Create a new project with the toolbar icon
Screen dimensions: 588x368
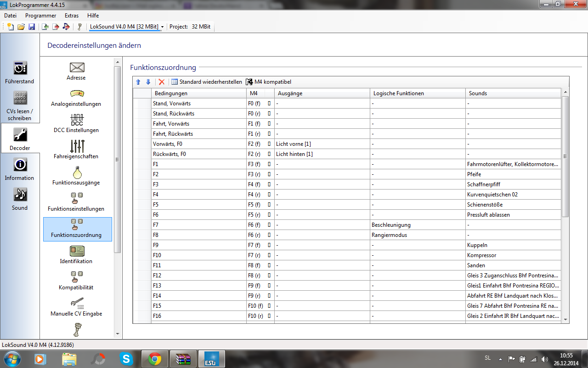(x=11, y=27)
